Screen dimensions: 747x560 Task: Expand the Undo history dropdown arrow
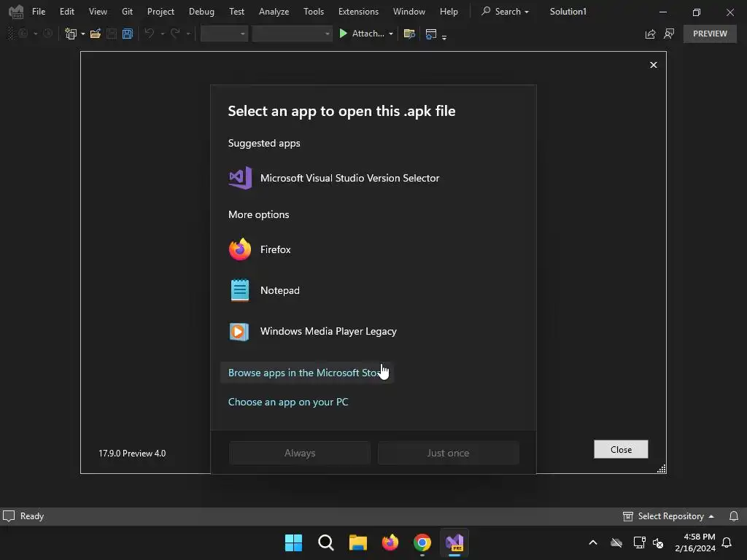(163, 34)
